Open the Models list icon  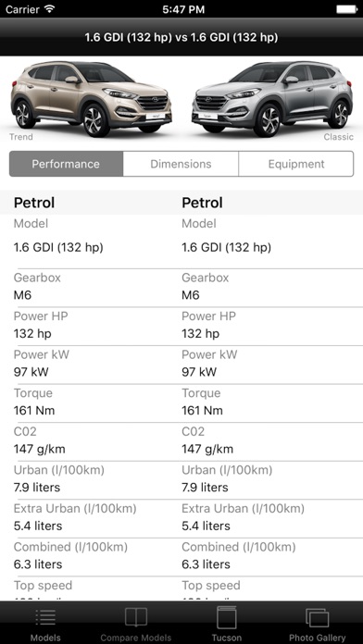point(45,617)
